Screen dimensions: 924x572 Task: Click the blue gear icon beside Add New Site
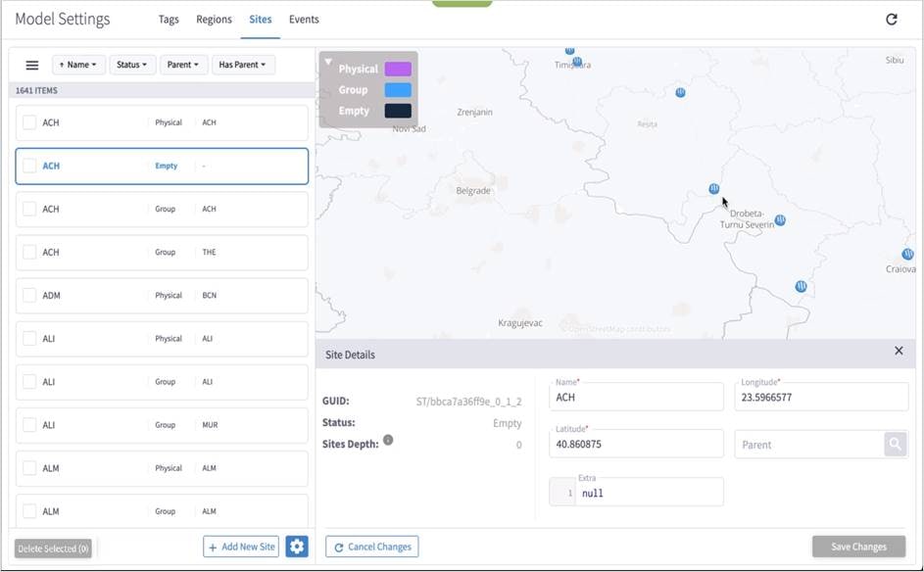(x=297, y=546)
